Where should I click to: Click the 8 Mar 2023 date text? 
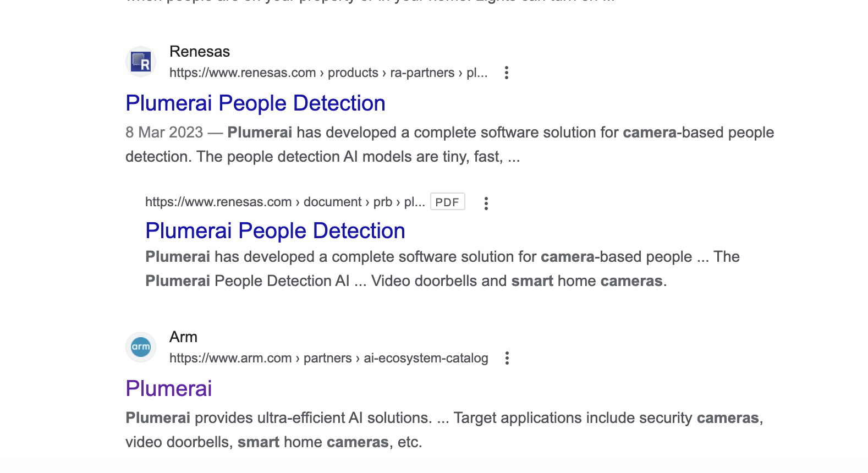tap(164, 133)
